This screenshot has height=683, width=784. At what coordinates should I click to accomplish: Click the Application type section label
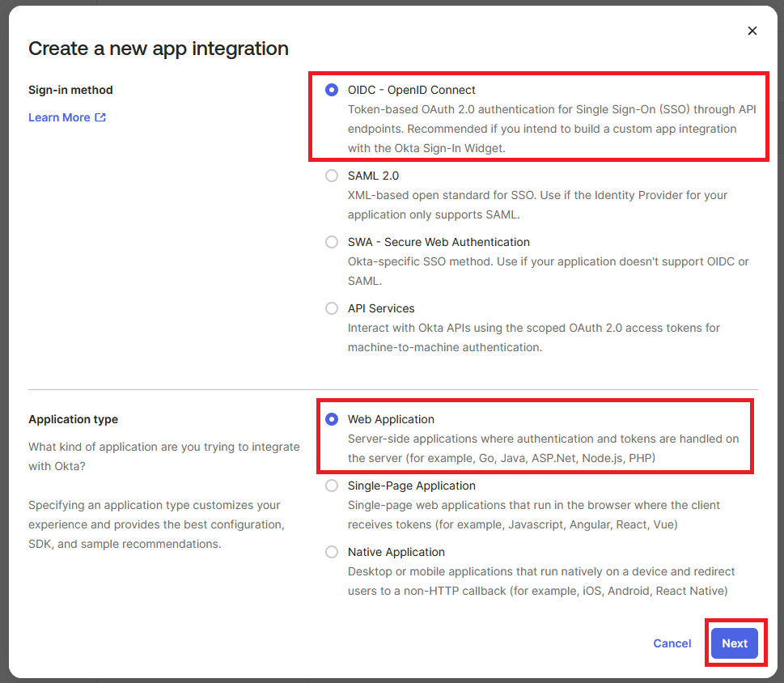pos(73,419)
